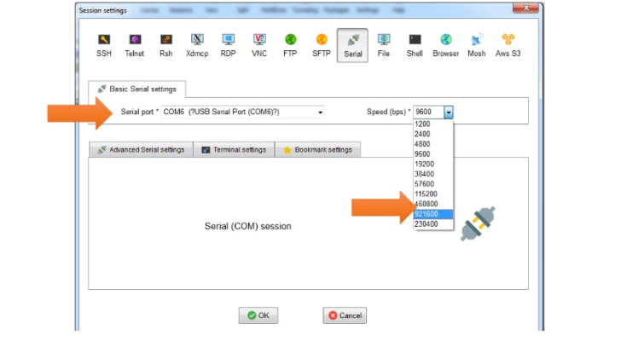
Task: Open the Terminal settings tab
Action: (x=234, y=150)
